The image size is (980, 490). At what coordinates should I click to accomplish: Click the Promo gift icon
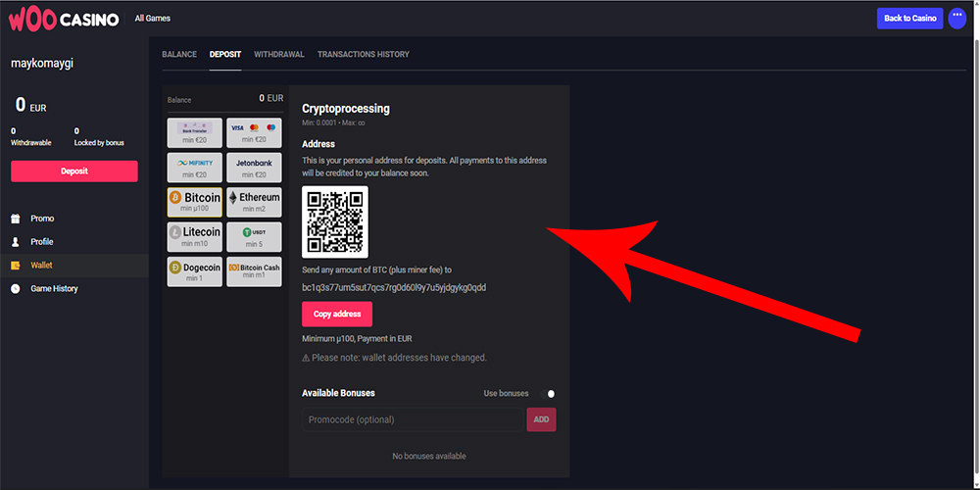click(x=16, y=219)
